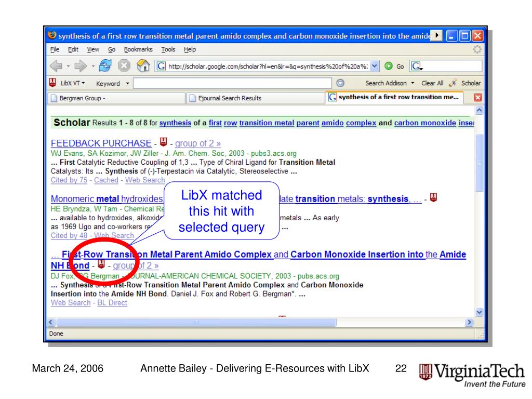
Task: Click the vertical scrollbar up arrow
Action: pos(479,110)
